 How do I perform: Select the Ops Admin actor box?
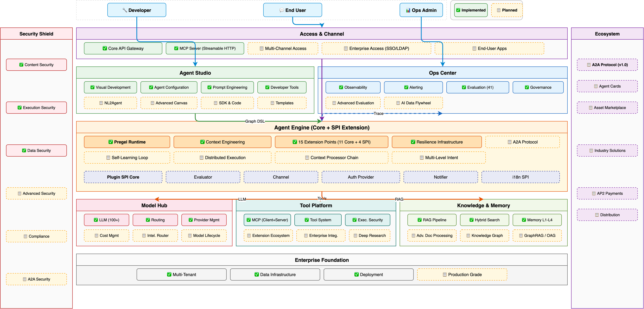421,10
